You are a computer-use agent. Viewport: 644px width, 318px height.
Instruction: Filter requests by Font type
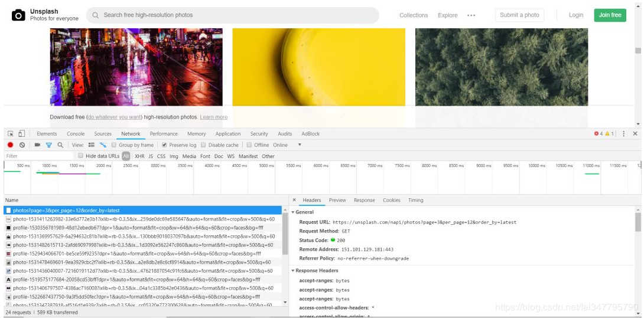point(206,156)
